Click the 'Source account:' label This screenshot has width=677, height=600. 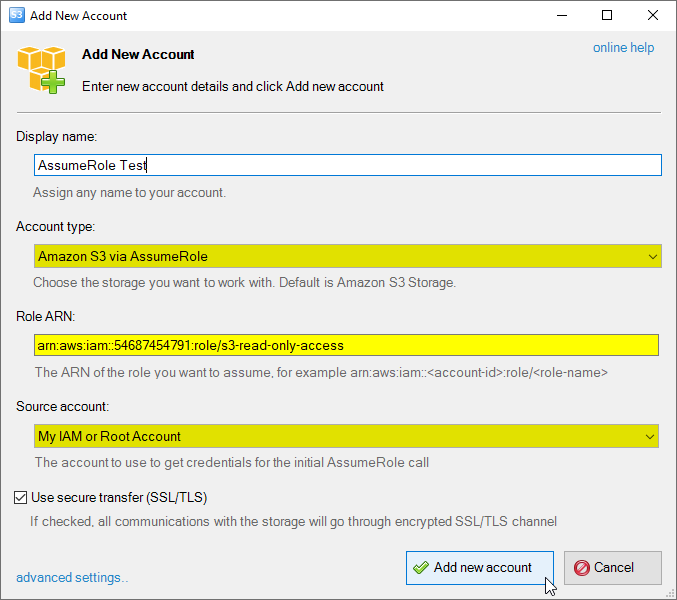(x=63, y=406)
